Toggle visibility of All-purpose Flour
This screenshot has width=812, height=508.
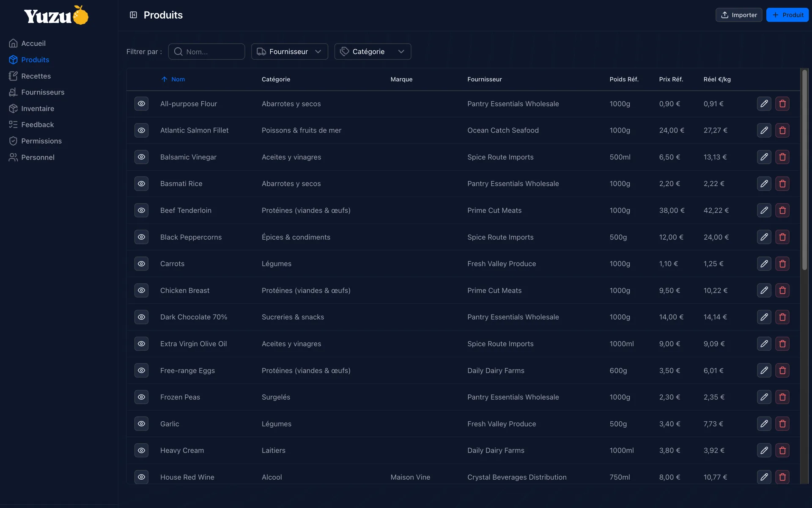(141, 104)
